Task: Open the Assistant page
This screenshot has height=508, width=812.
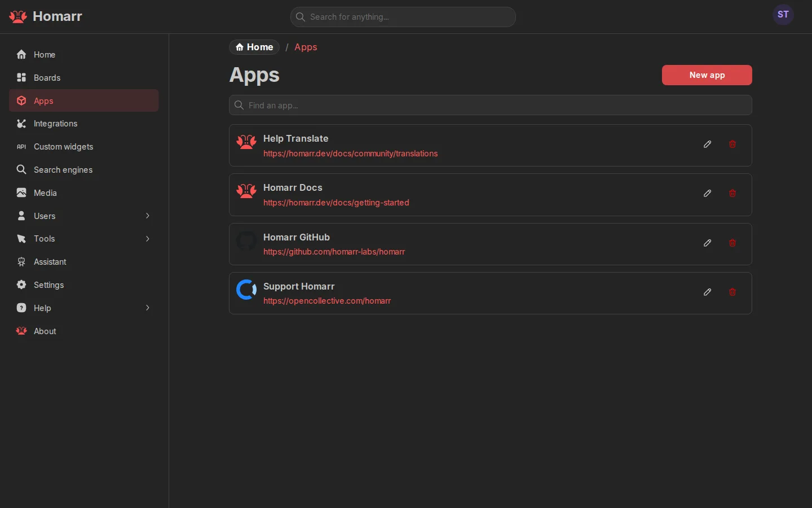Action: (84, 262)
